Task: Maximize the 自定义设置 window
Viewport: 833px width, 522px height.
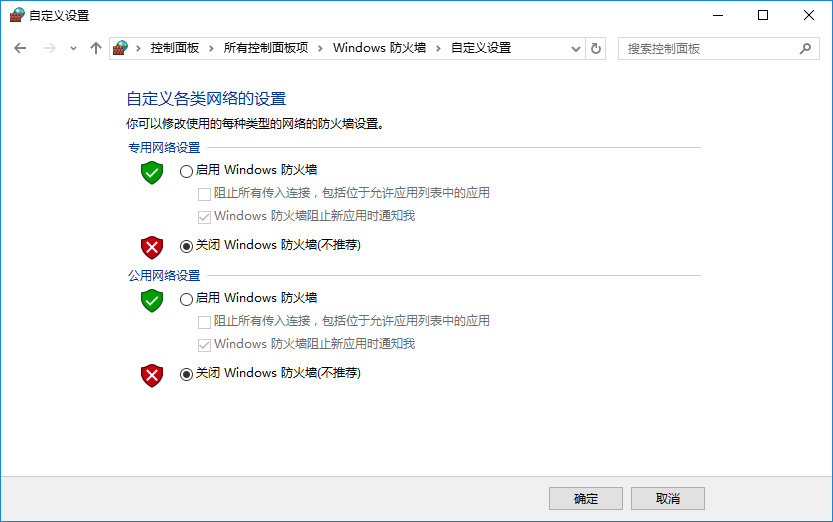Action: pos(763,15)
